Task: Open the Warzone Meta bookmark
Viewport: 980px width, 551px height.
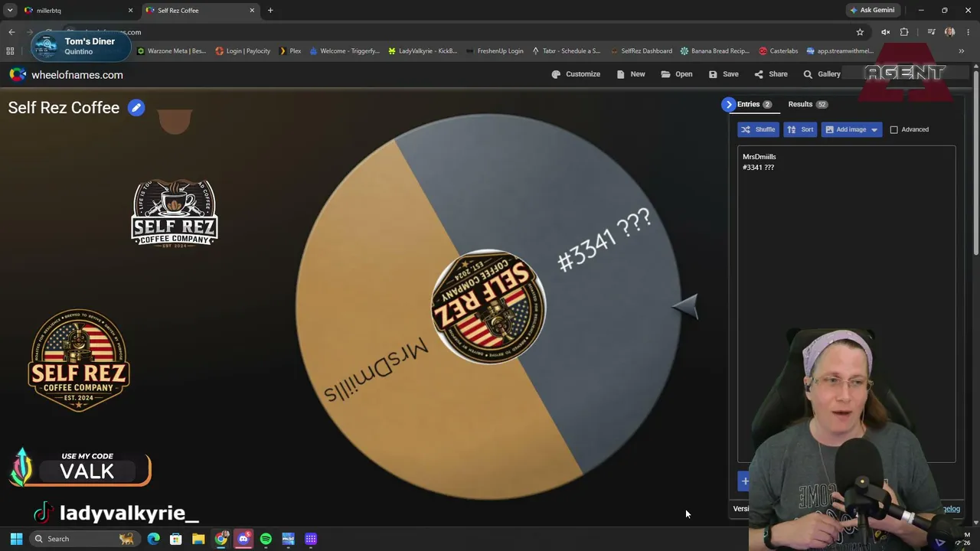Action: coord(171,51)
